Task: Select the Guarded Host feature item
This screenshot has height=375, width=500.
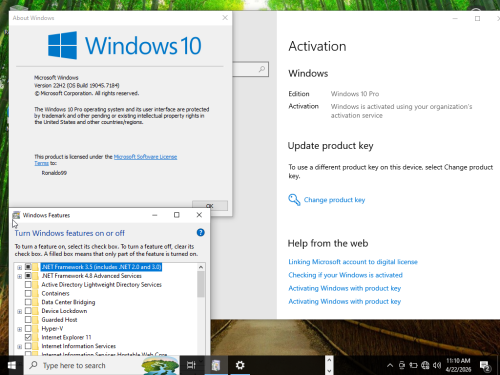Action: point(59,320)
